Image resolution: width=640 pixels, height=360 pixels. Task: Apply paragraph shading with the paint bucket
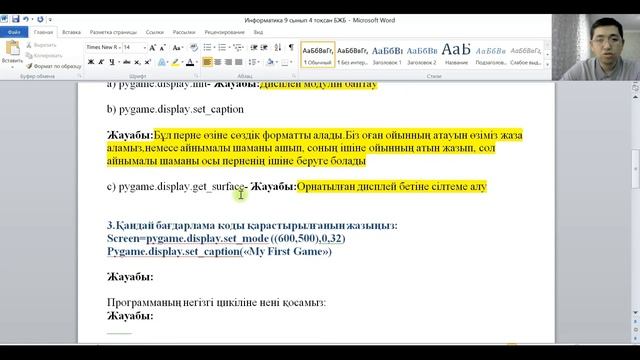pos(269,62)
